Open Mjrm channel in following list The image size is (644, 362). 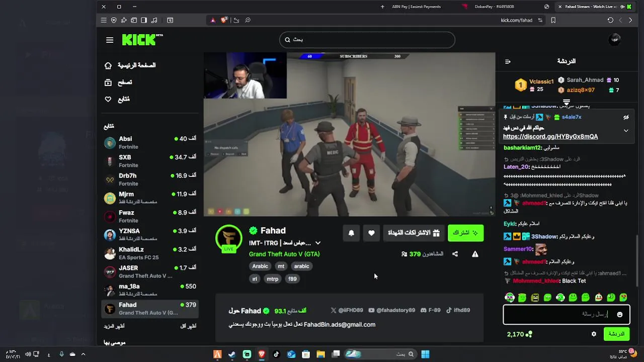click(150, 198)
